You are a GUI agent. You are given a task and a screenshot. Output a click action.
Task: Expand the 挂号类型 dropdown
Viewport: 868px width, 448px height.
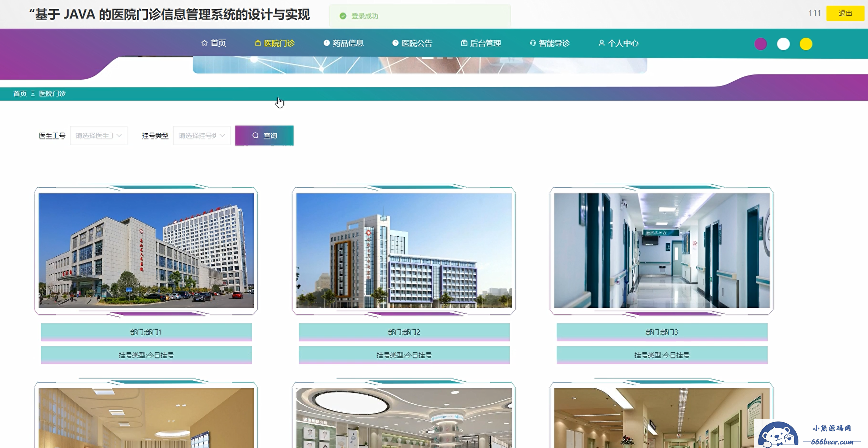pyautogui.click(x=202, y=136)
